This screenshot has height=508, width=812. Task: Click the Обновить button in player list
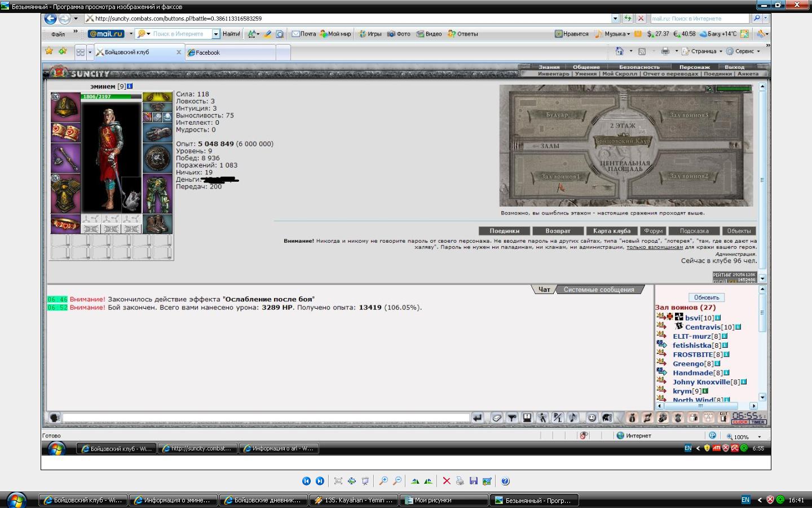tap(707, 297)
